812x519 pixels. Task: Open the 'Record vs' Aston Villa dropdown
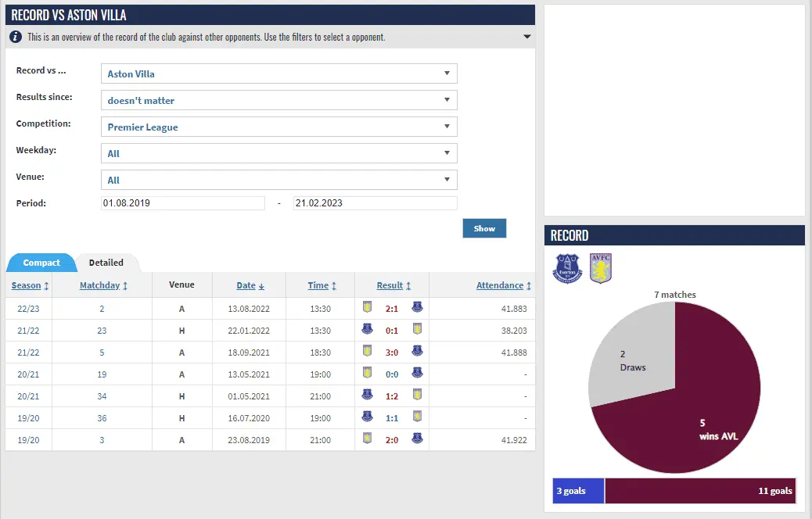pyautogui.click(x=278, y=73)
